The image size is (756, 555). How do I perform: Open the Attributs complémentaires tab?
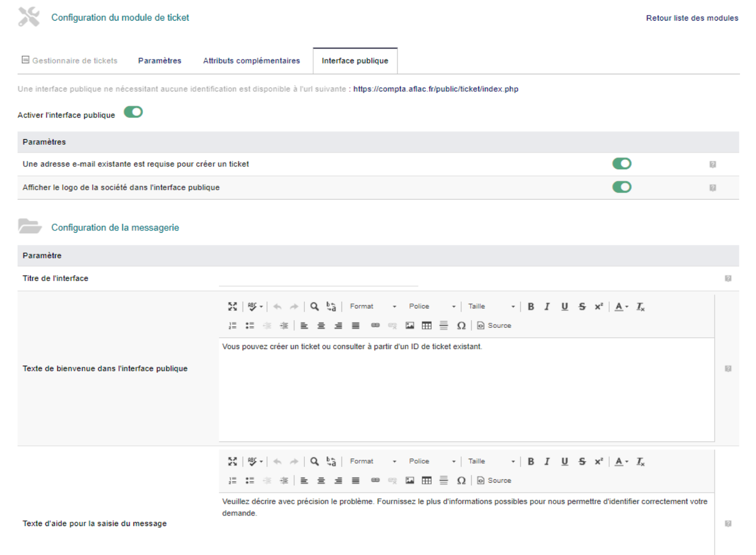(251, 61)
